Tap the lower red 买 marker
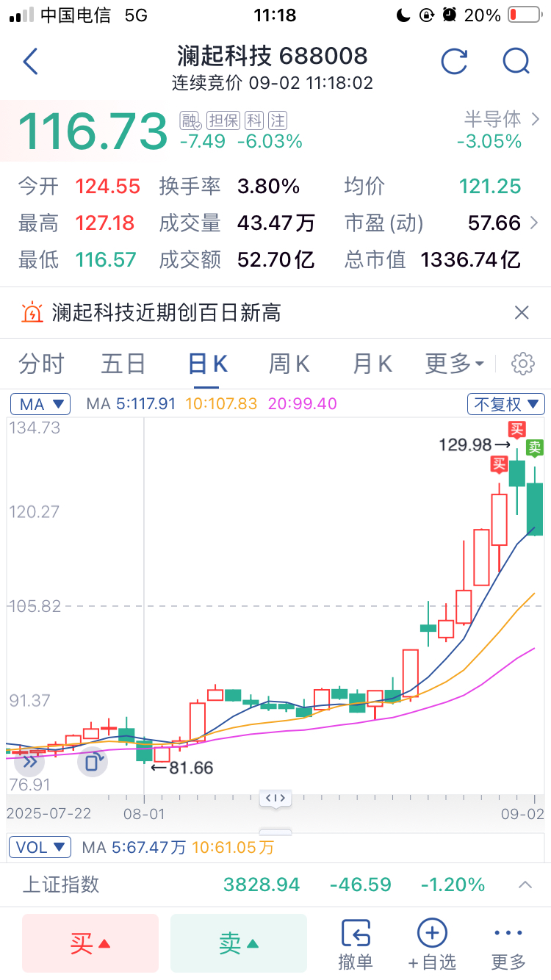The width and height of the screenshot is (551, 980). tap(500, 464)
